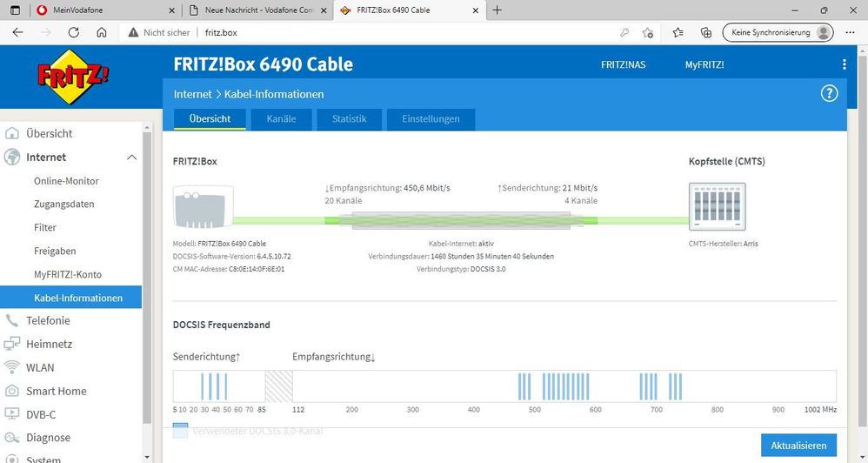The image size is (868, 463).
Task: Click the FRITZ! logo
Action: tap(72, 77)
